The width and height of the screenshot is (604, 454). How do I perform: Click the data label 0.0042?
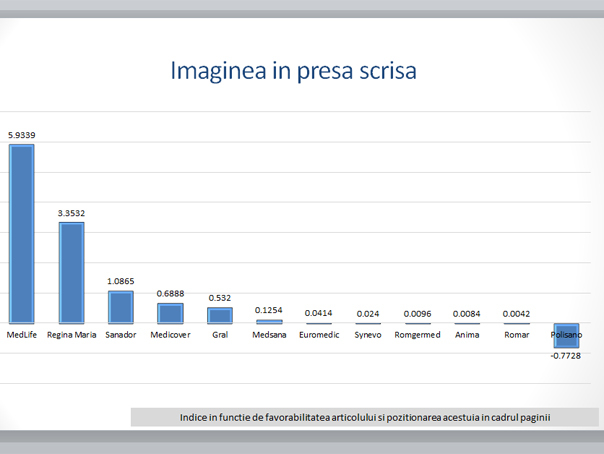(x=516, y=314)
